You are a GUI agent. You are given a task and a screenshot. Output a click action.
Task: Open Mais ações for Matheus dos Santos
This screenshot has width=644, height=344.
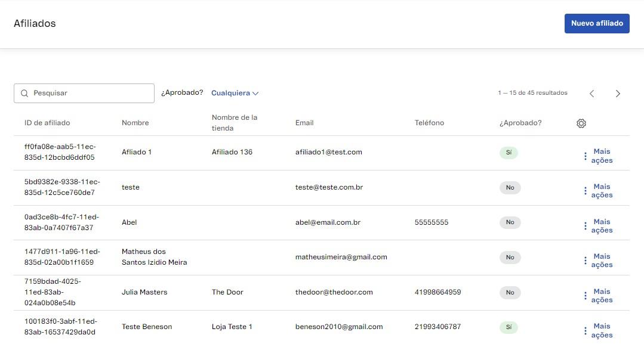(x=597, y=261)
